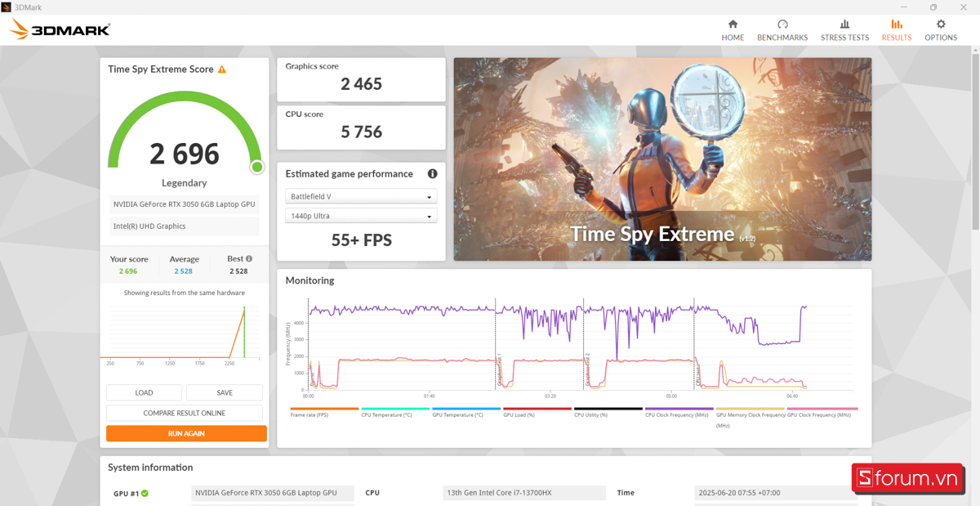Select the Results tab
Image resolution: width=980 pixels, height=506 pixels.
(x=897, y=30)
